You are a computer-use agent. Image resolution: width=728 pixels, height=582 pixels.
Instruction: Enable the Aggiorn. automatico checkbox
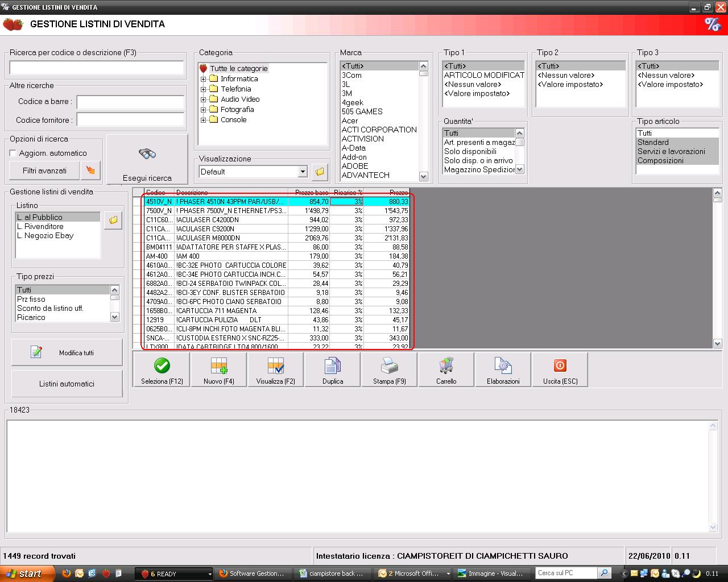[13, 153]
